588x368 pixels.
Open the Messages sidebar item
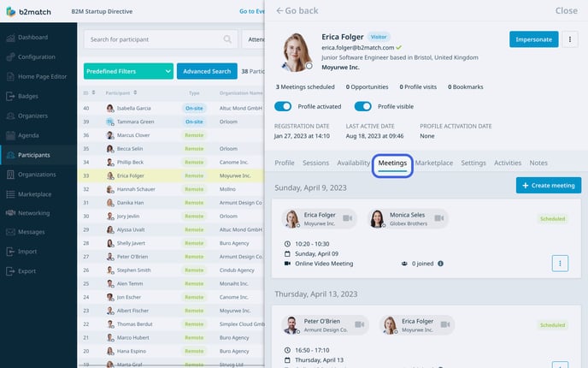(x=9, y=232)
